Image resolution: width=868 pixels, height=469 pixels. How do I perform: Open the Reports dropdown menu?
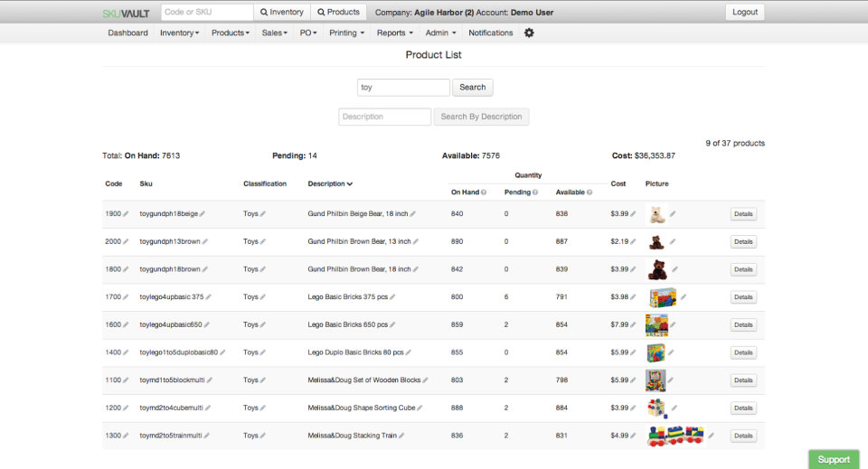tap(395, 33)
